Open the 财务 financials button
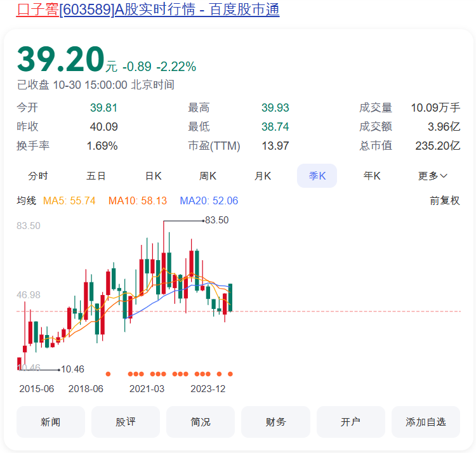Screen dimensions: 476x453 click(x=275, y=422)
